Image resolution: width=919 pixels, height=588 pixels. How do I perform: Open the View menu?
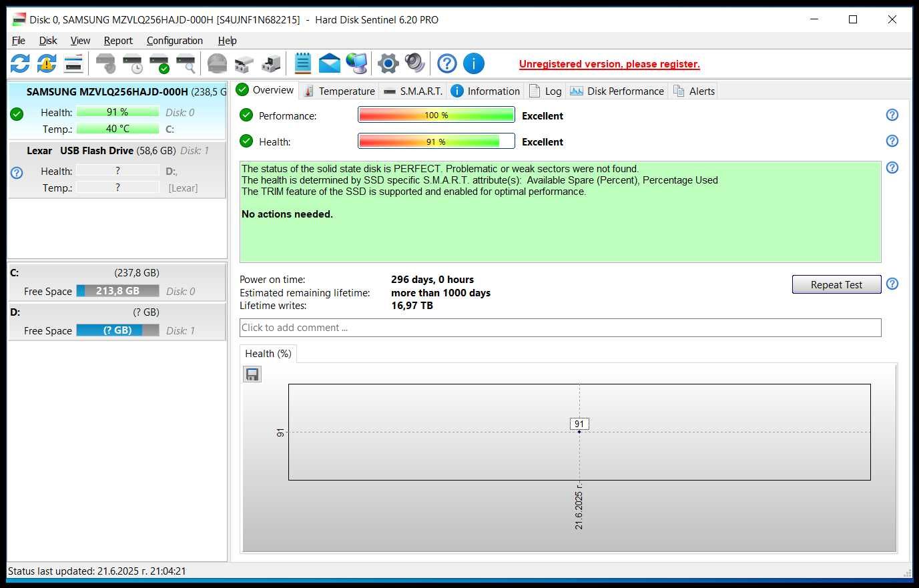(80, 41)
